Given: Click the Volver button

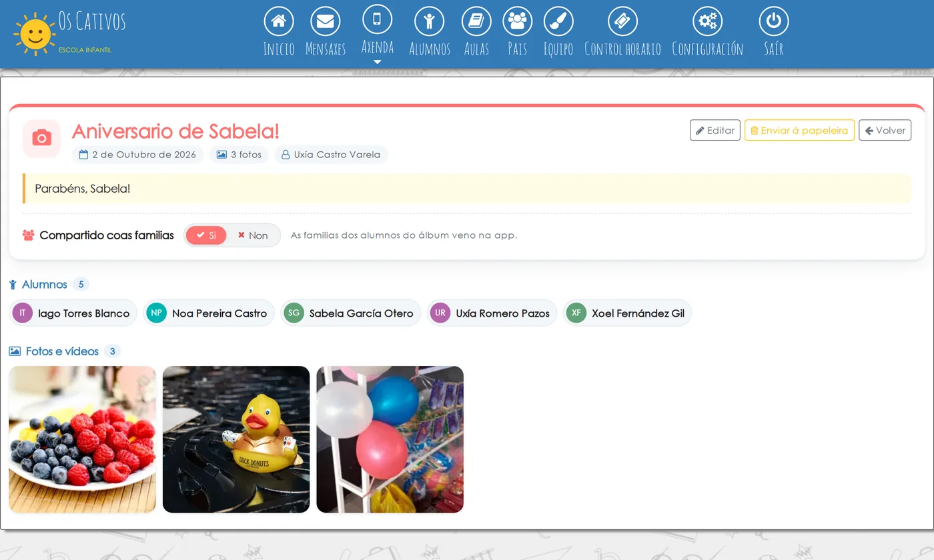Looking at the screenshot, I should (x=885, y=130).
